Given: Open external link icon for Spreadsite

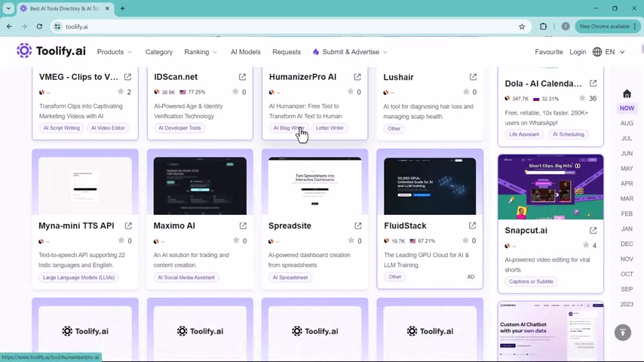Looking at the screenshot, I should (358, 225).
